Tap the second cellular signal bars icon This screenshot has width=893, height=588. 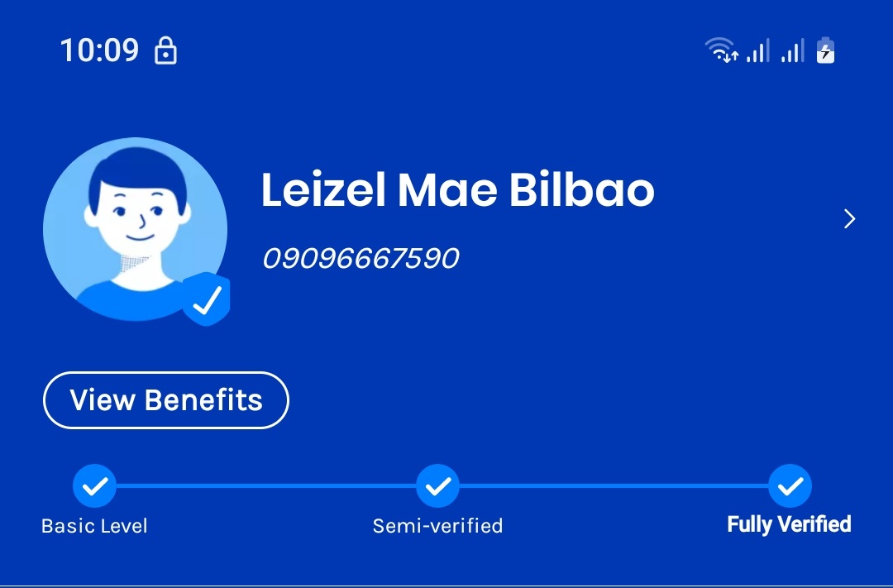[x=793, y=50]
